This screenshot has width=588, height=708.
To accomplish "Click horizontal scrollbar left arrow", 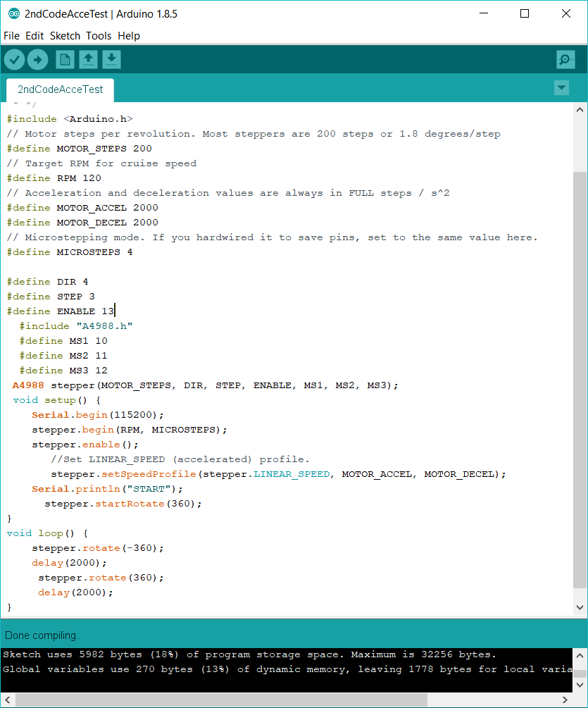I will pos(8,700).
